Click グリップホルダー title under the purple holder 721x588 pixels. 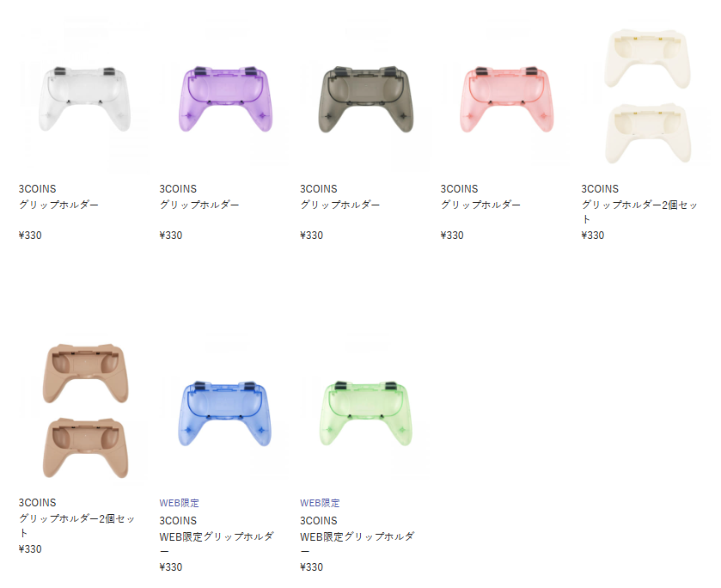(199, 205)
